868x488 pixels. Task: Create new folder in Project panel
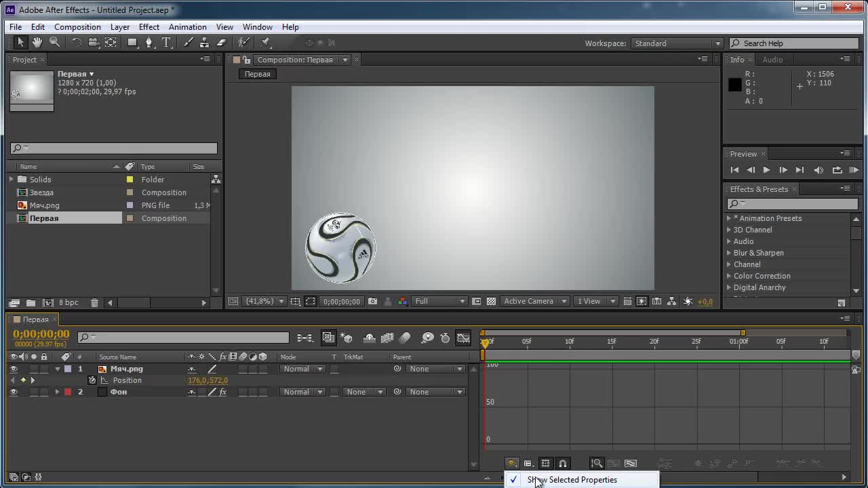(31, 302)
